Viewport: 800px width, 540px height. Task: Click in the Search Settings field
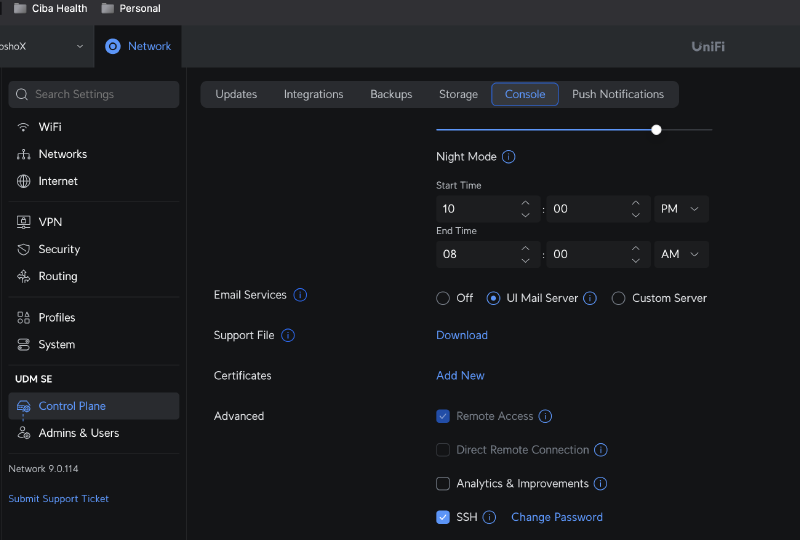(x=94, y=94)
